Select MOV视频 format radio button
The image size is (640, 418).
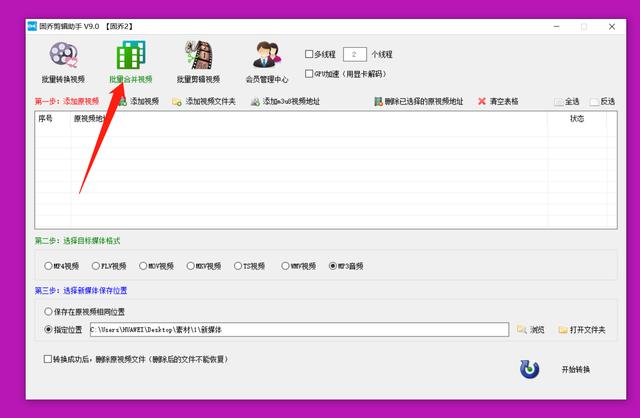pos(143,266)
